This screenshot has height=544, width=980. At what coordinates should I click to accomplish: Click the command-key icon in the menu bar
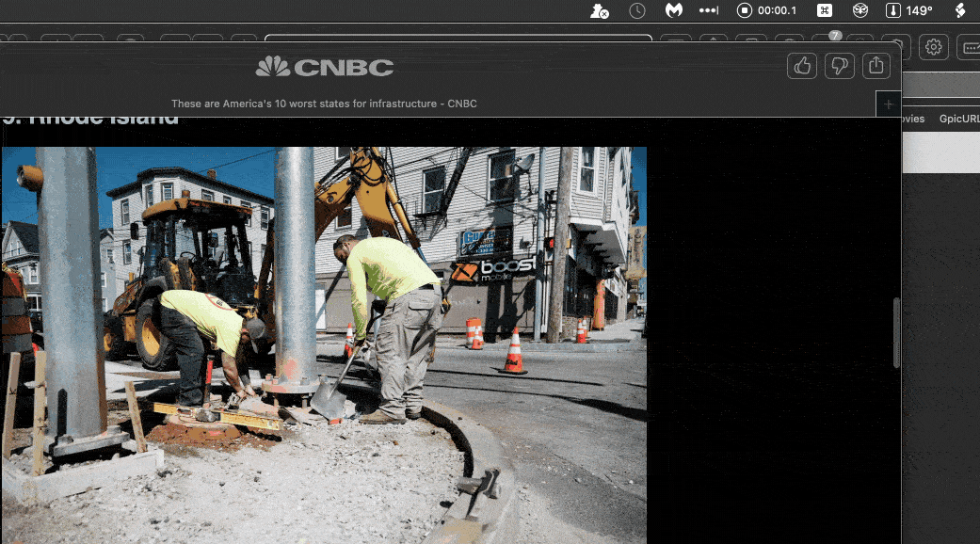(x=825, y=10)
